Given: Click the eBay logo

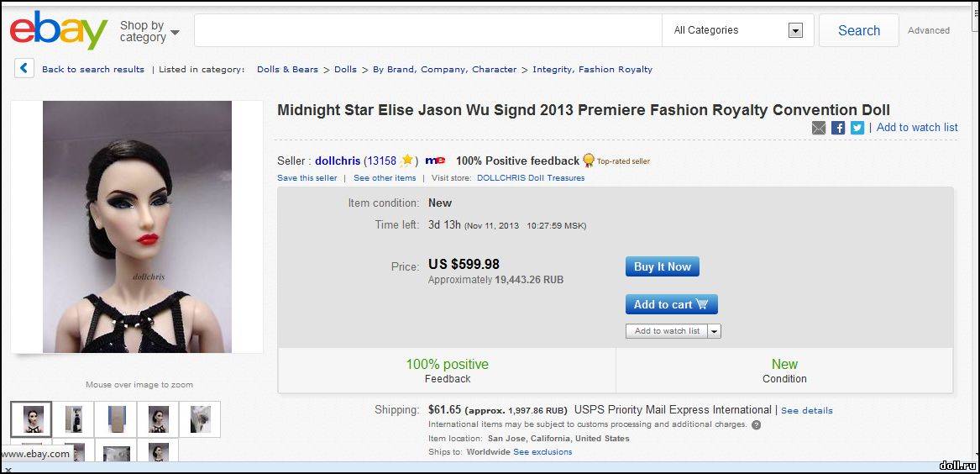Looking at the screenshot, I should tap(59, 30).
